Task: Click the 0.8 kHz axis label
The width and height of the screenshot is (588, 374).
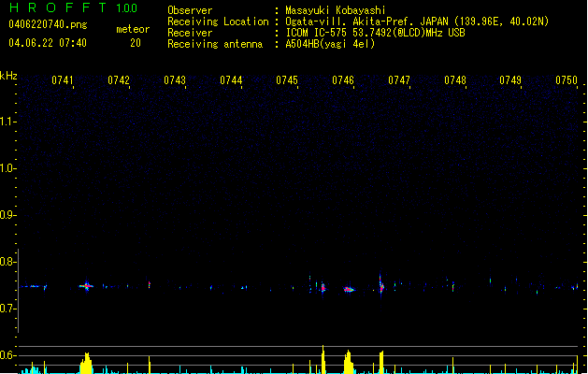Action: coord(7,262)
